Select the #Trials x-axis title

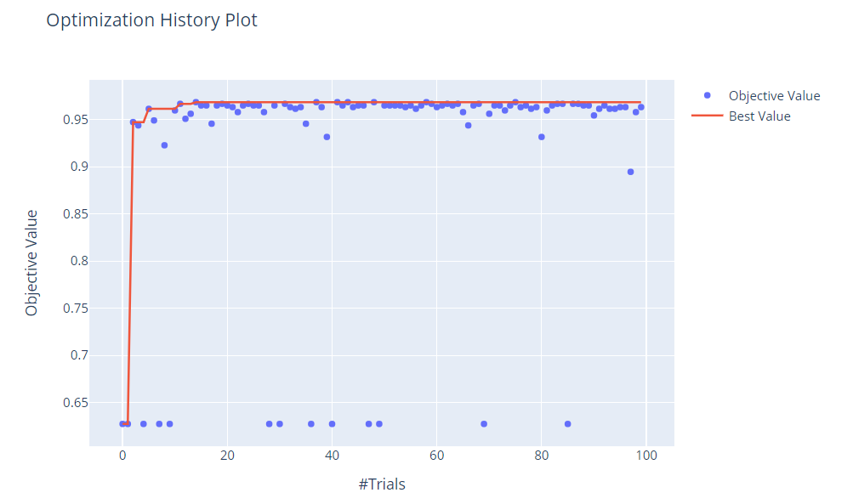382,484
